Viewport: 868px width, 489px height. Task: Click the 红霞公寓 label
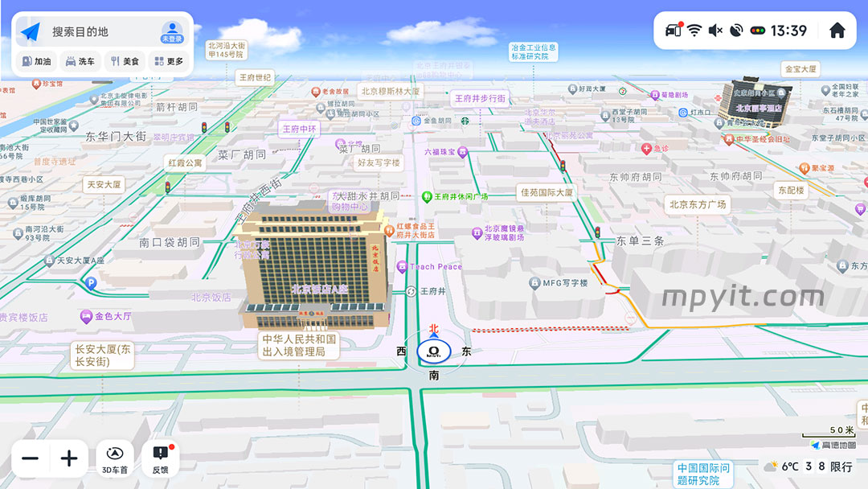point(185,162)
